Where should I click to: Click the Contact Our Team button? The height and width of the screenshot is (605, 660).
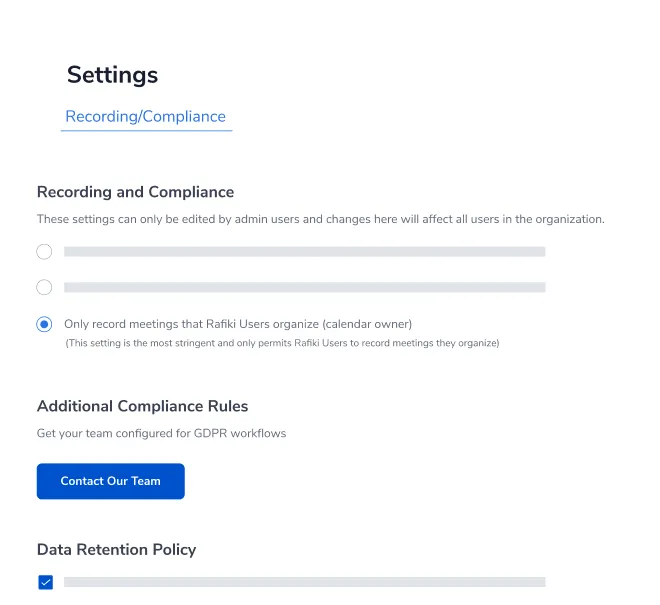(x=111, y=481)
